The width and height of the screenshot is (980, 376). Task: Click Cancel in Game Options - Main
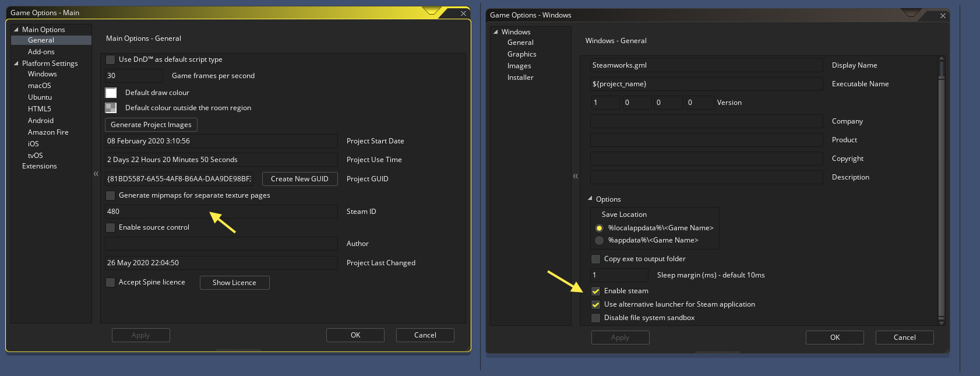tap(425, 335)
